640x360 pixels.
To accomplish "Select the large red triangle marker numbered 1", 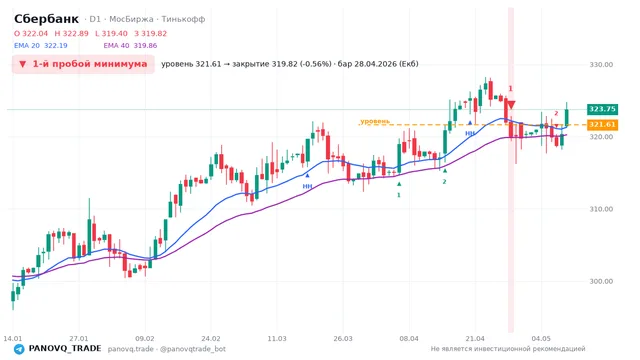I will [x=511, y=105].
